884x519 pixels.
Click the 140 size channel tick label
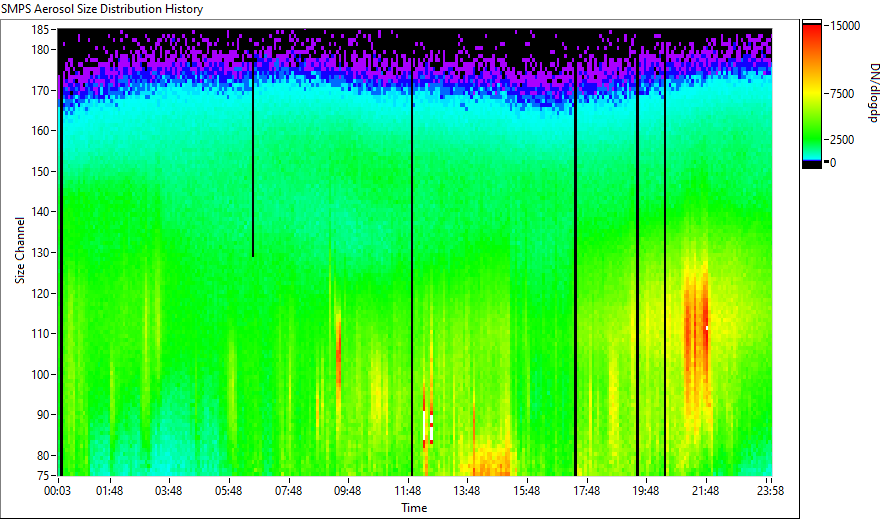click(x=41, y=212)
